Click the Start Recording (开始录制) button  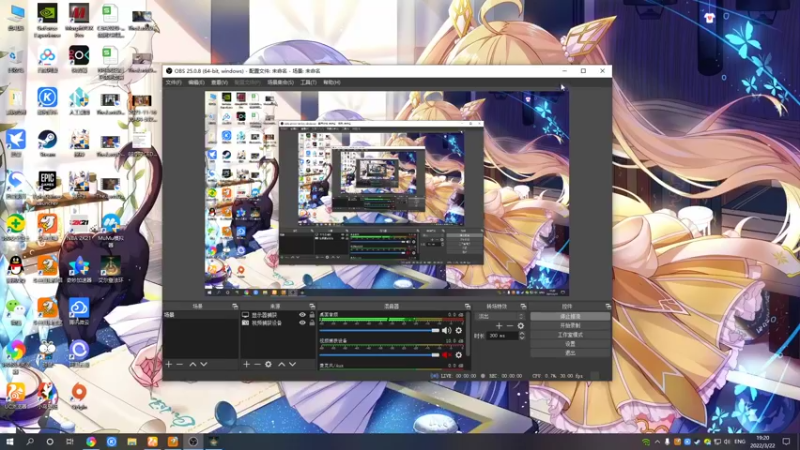point(570,326)
